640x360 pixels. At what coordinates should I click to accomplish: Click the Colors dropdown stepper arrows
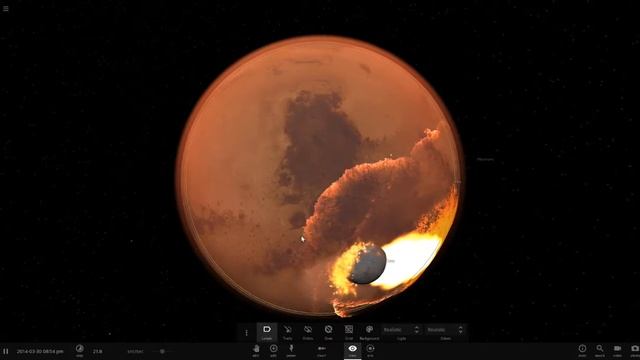click(x=460, y=330)
